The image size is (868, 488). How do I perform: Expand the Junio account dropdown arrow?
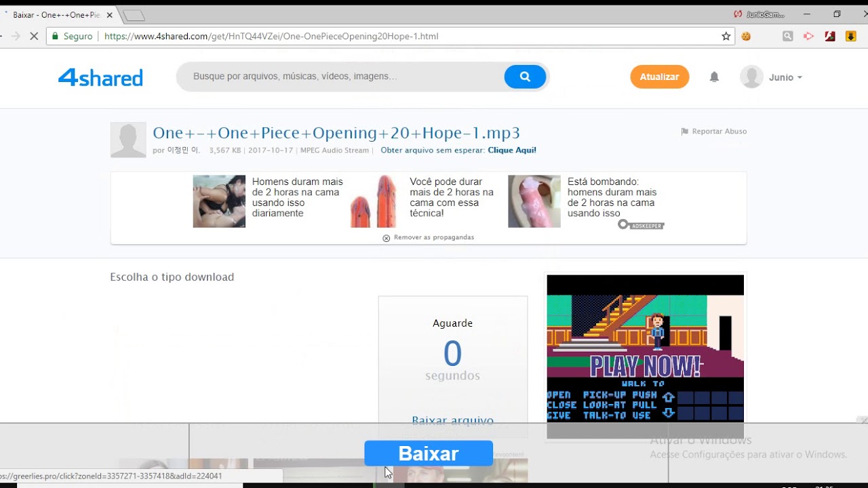click(x=800, y=78)
